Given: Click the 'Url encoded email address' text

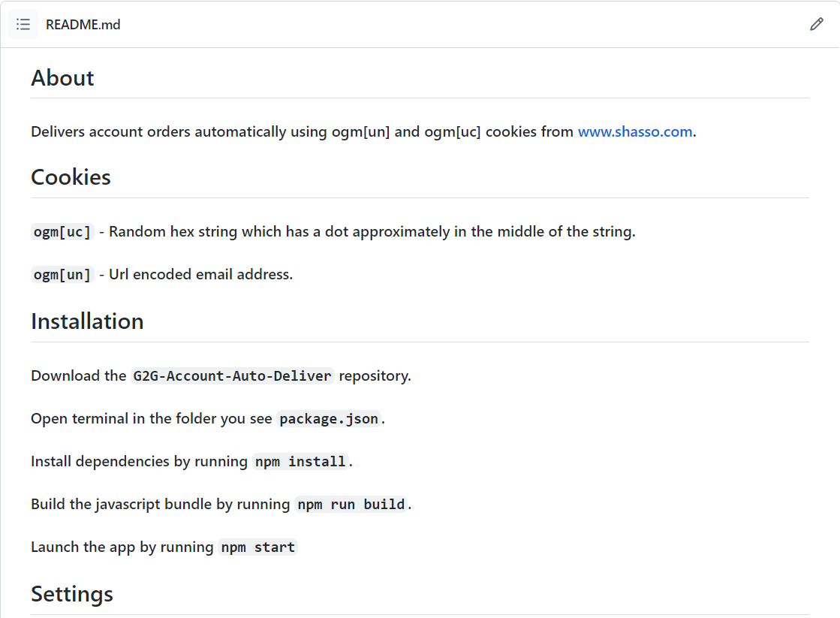Looking at the screenshot, I should tap(200, 275).
